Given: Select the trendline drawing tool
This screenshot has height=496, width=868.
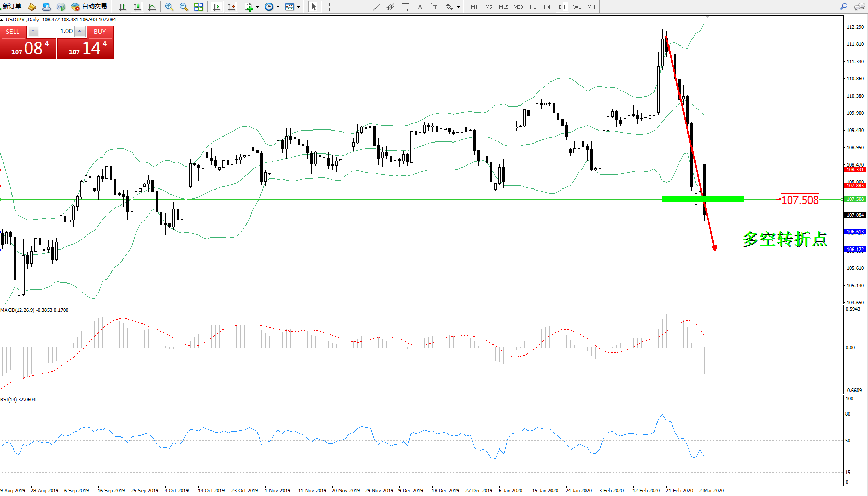Looking at the screenshot, I should click(377, 7).
